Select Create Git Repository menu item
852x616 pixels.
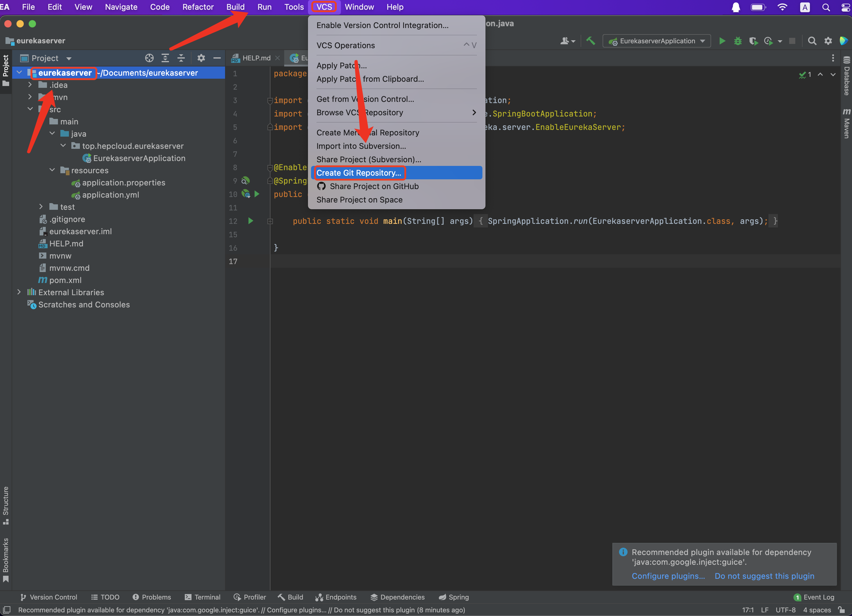[x=359, y=173]
